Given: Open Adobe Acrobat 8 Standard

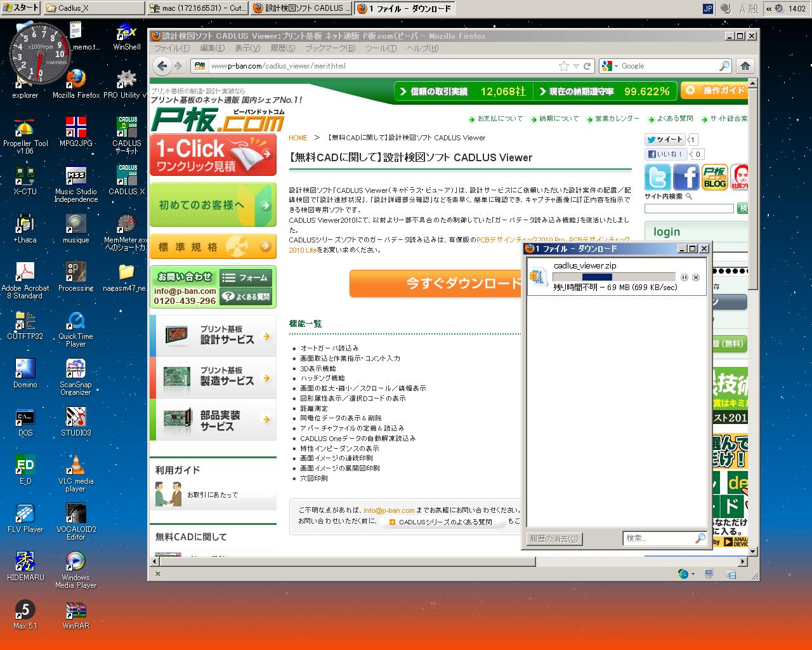Looking at the screenshot, I should tap(25, 281).
